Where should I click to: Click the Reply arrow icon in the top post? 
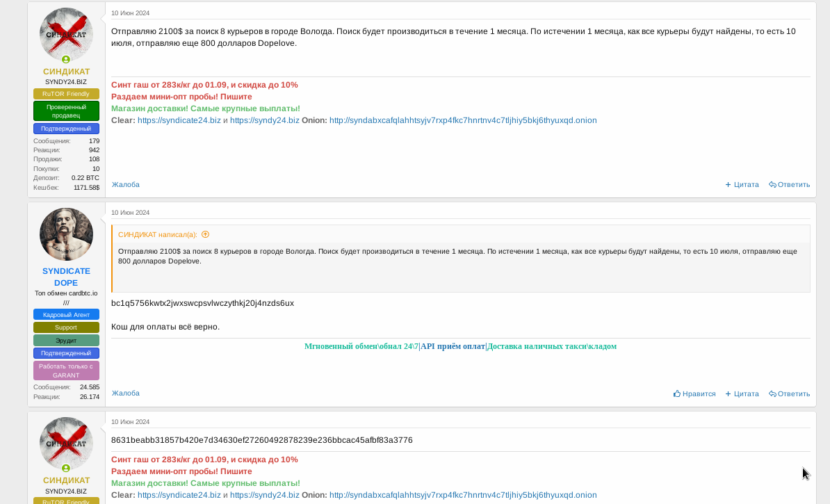[772, 185]
